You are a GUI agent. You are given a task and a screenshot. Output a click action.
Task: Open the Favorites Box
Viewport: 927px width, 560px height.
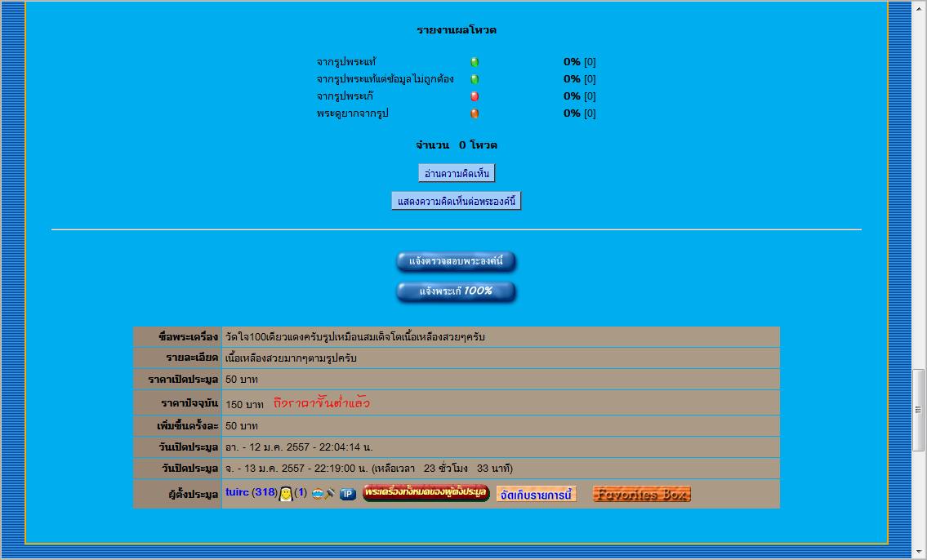641,494
